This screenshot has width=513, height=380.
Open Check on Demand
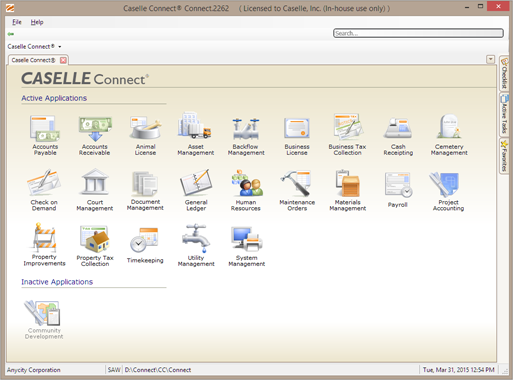44,190
